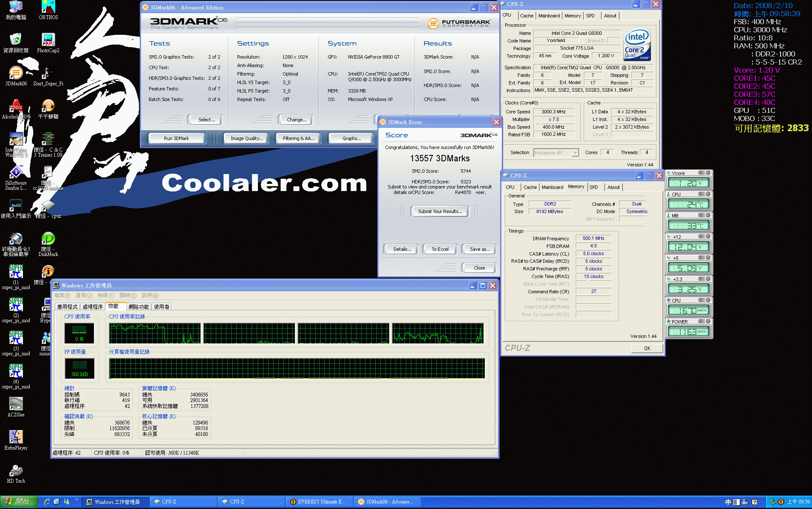Click Graphs... button in 3DMark06
Screen dimensions: 812x509
351,138
